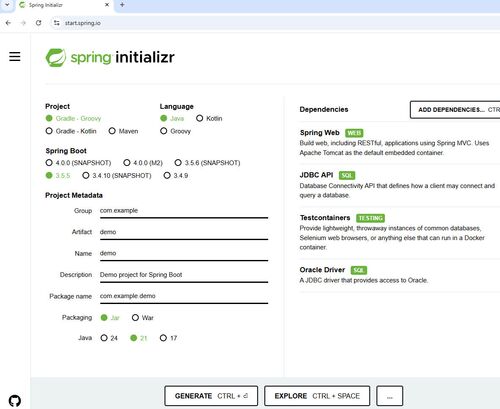The image size is (500, 409).
Task: Open a new browser tab
Action: [x=122, y=5]
